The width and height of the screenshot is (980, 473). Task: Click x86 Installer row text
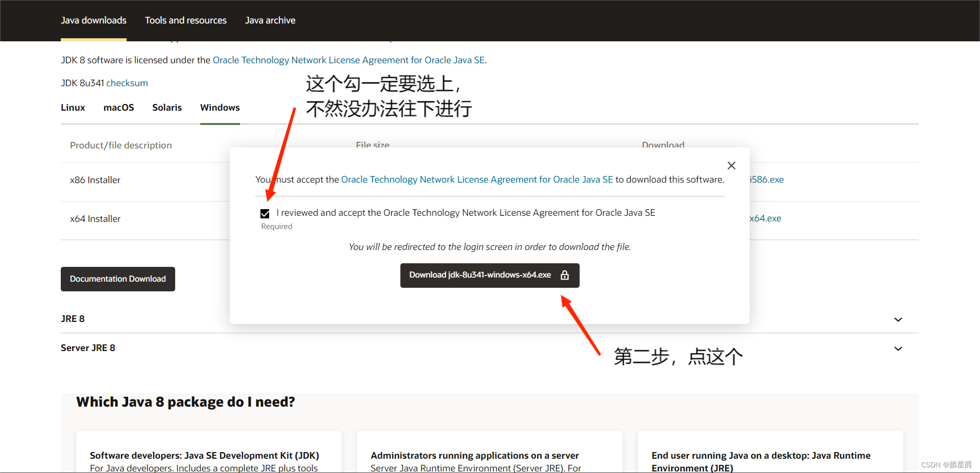(x=95, y=180)
